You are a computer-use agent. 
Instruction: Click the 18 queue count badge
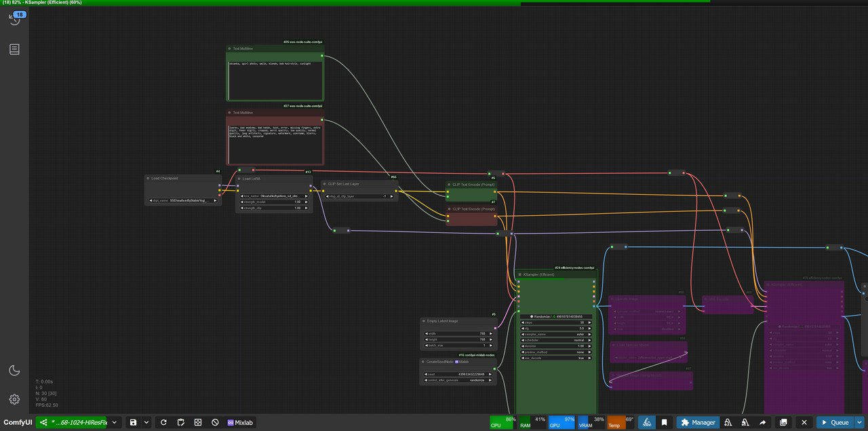(19, 14)
